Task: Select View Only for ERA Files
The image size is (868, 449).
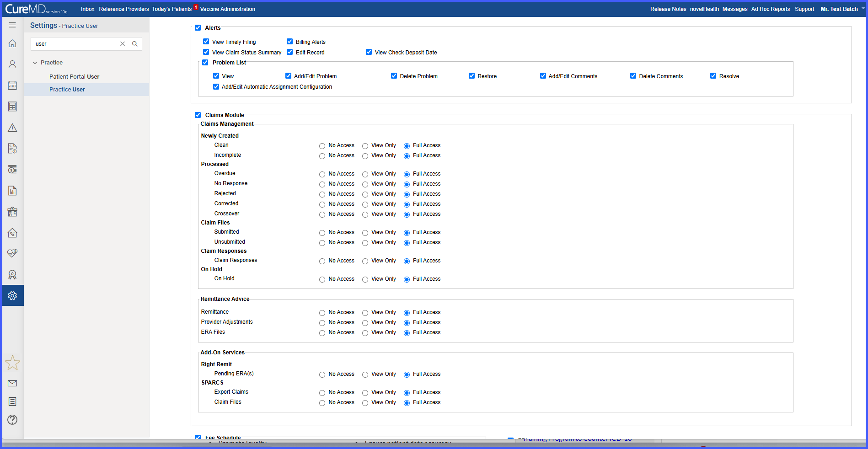Action: (x=365, y=333)
